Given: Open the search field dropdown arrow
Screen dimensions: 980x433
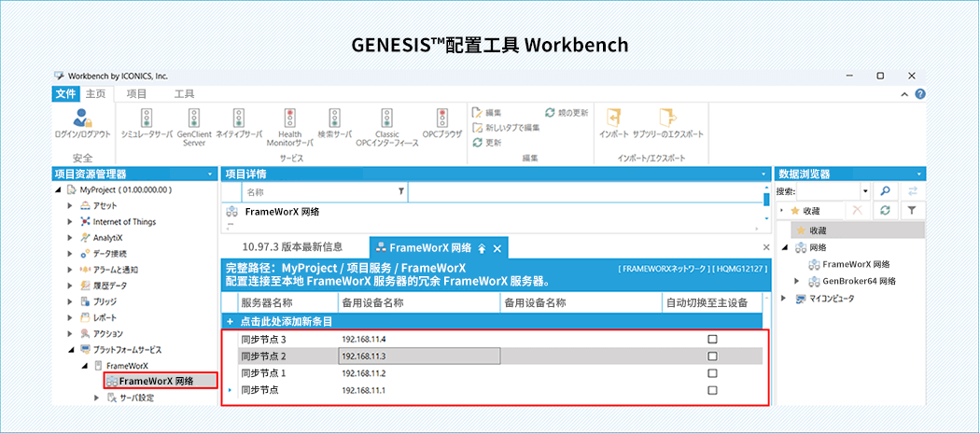Looking at the screenshot, I should click(x=865, y=191).
